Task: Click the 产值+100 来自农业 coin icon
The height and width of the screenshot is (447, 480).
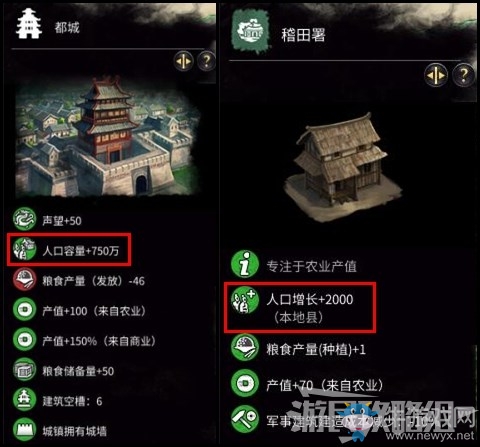Action: tap(24, 309)
